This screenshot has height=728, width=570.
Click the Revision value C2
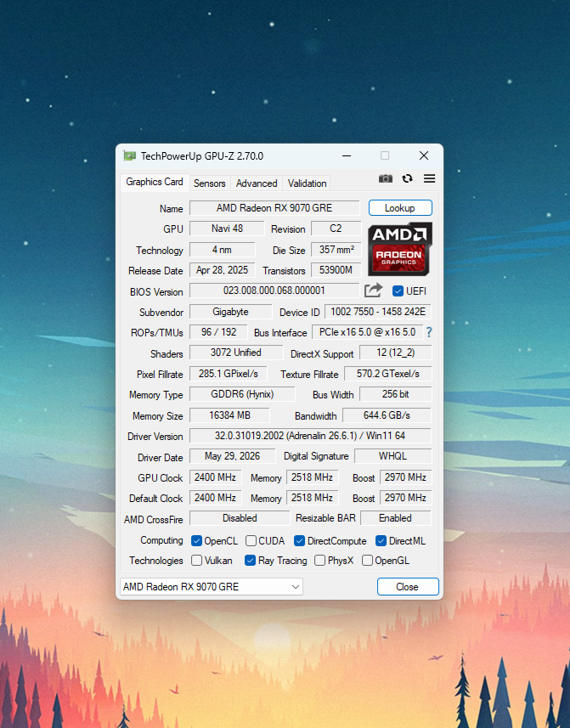click(x=336, y=229)
